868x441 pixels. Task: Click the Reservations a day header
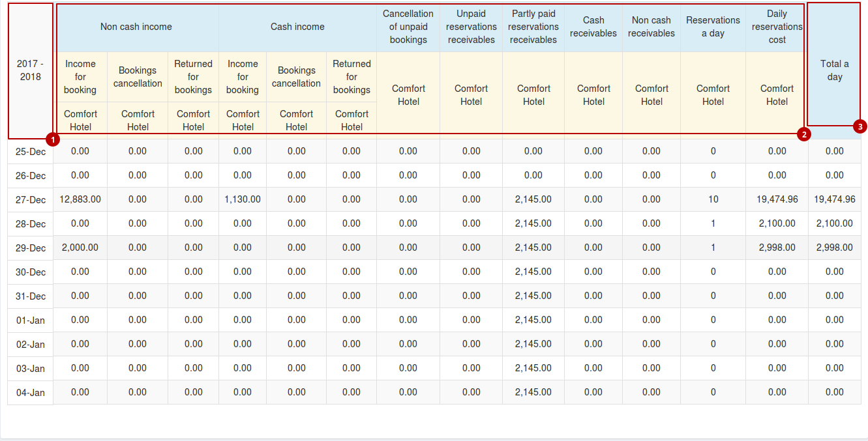point(713,27)
